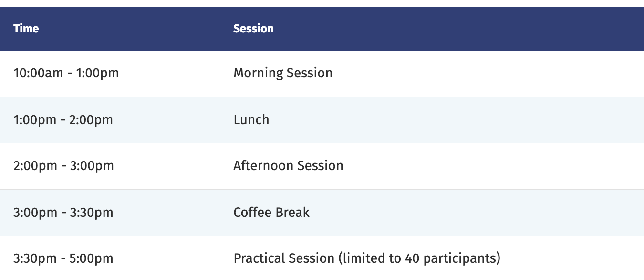Click the 3:00pm - 3:30pm time slot
The image size is (644, 280).
coord(63,212)
